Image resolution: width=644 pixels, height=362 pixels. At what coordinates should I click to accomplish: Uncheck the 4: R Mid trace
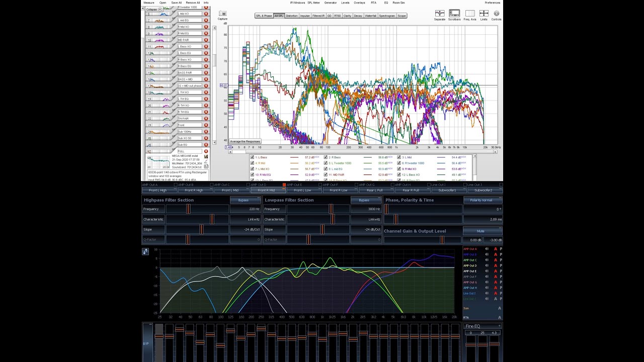pyautogui.click(x=253, y=163)
